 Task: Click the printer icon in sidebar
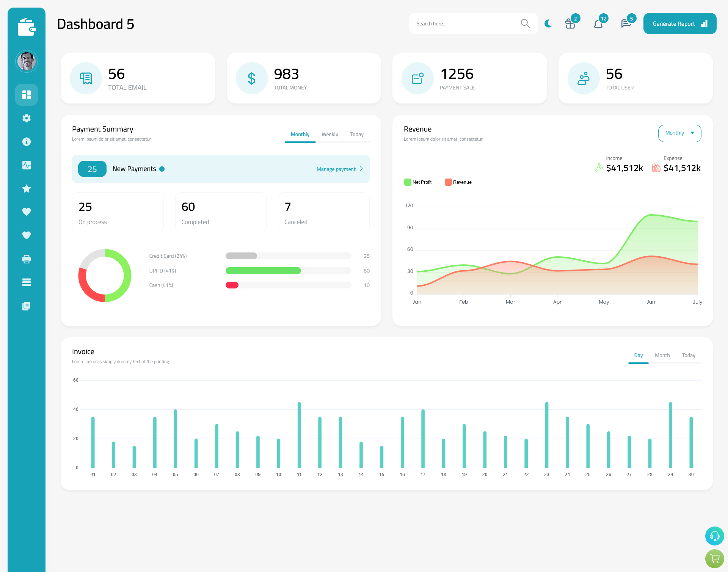pyautogui.click(x=26, y=259)
